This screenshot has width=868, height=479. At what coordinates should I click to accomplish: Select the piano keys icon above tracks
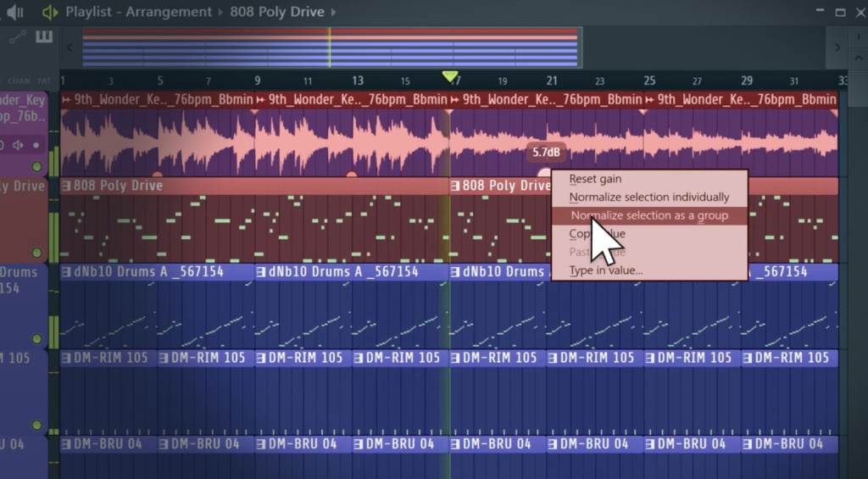(x=44, y=37)
